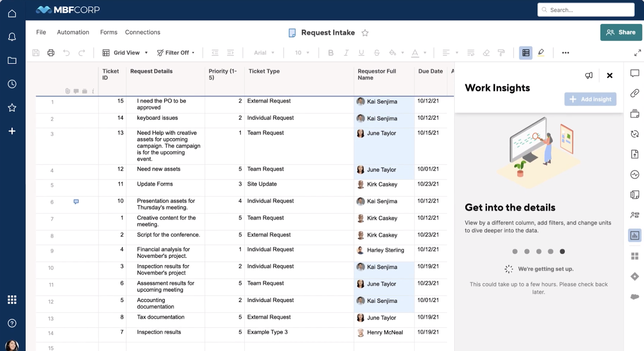This screenshot has width=644, height=351.
Task: Open the Recents clock icon
Action: coord(12,84)
